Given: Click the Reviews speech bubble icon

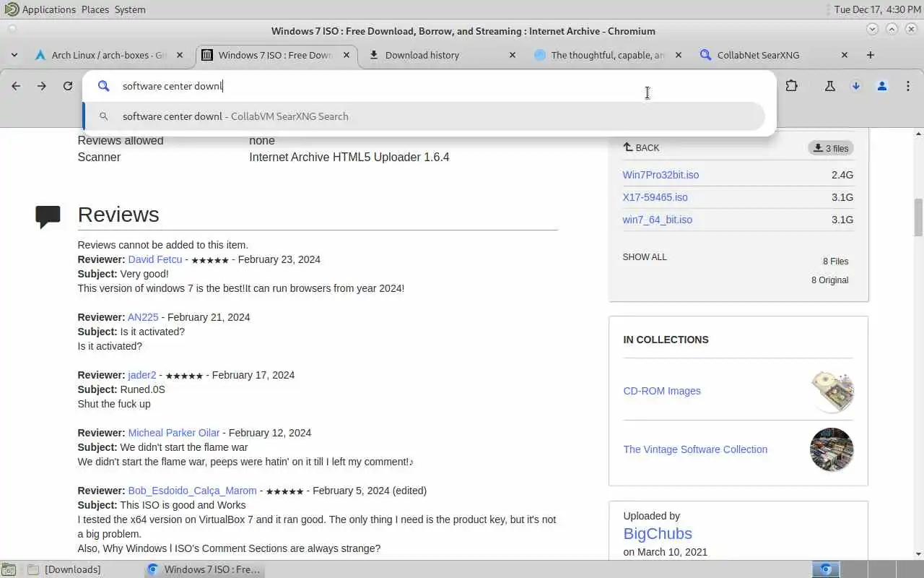Looking at the screenshot, I should pos(48,217).
